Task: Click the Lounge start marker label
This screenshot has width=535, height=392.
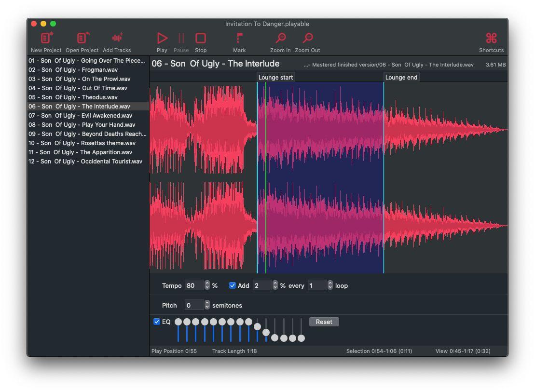Action: (x=275, y=77)
